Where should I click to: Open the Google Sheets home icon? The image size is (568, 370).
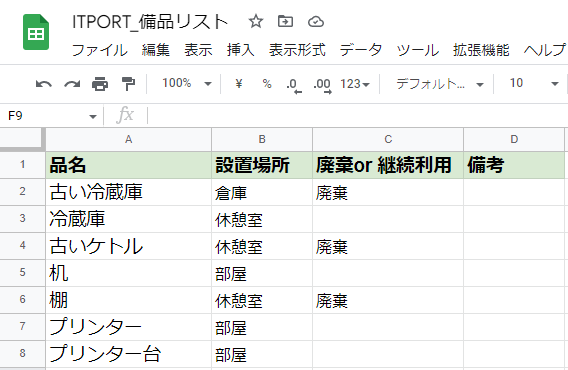pos(36,32)
